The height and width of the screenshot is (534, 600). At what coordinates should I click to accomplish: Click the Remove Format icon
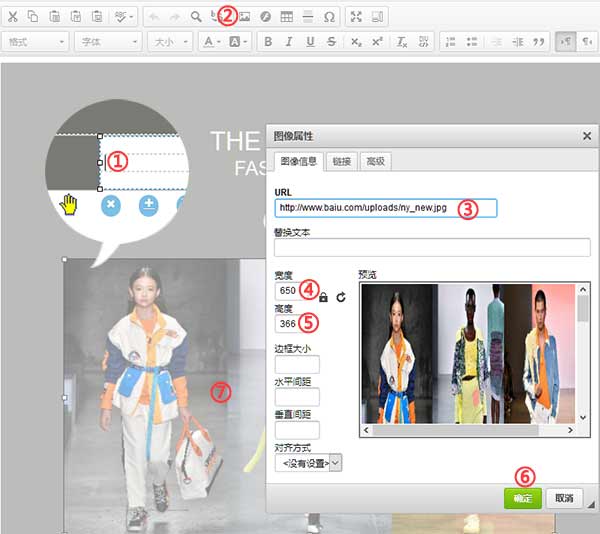coord(401,41)
